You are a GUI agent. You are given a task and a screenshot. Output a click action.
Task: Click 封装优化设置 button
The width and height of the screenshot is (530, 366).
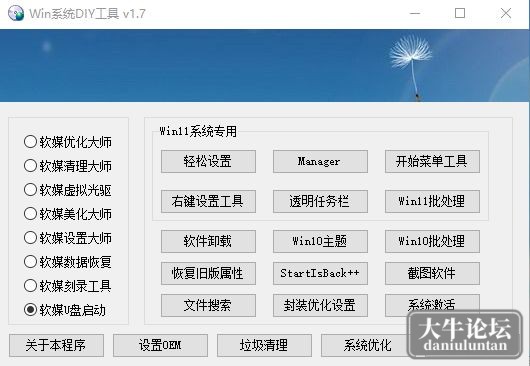click(x=320, y=305)
